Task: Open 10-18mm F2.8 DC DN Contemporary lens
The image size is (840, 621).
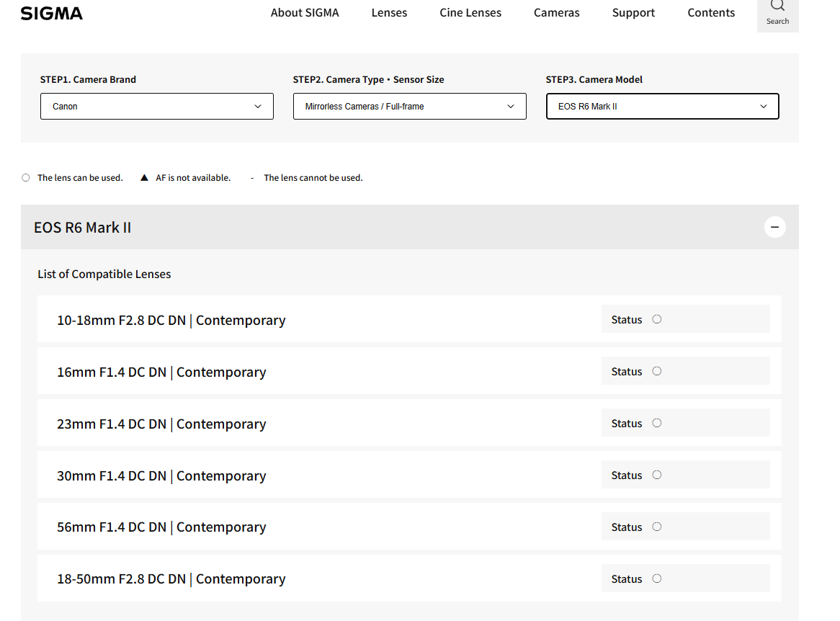Action: pos(171,320)
